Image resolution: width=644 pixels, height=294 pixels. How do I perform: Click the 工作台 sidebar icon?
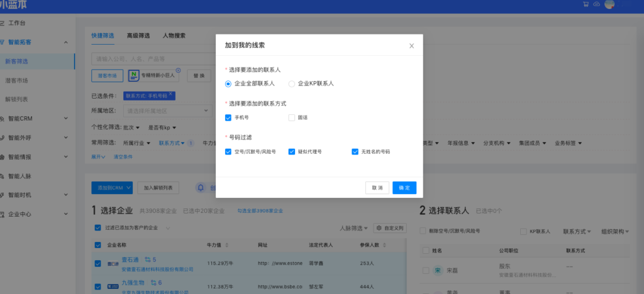4,23
